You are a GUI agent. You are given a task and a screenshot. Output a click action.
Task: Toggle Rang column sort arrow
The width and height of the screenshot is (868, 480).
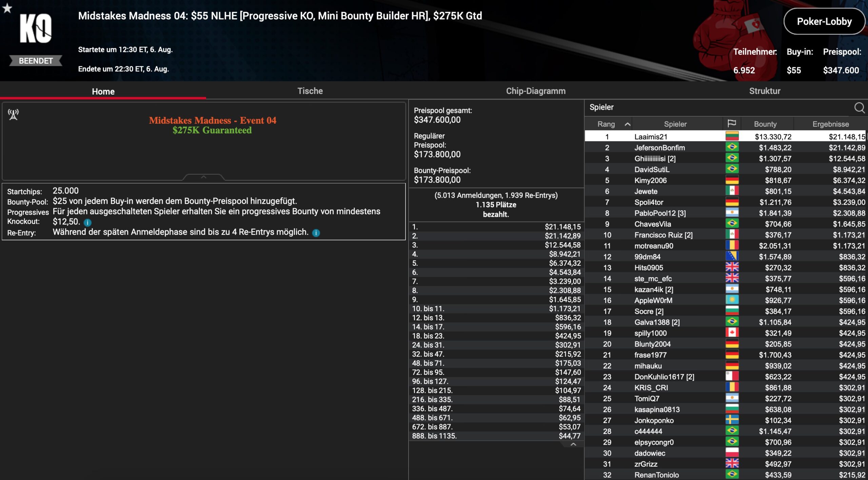[x=627, y=124]
